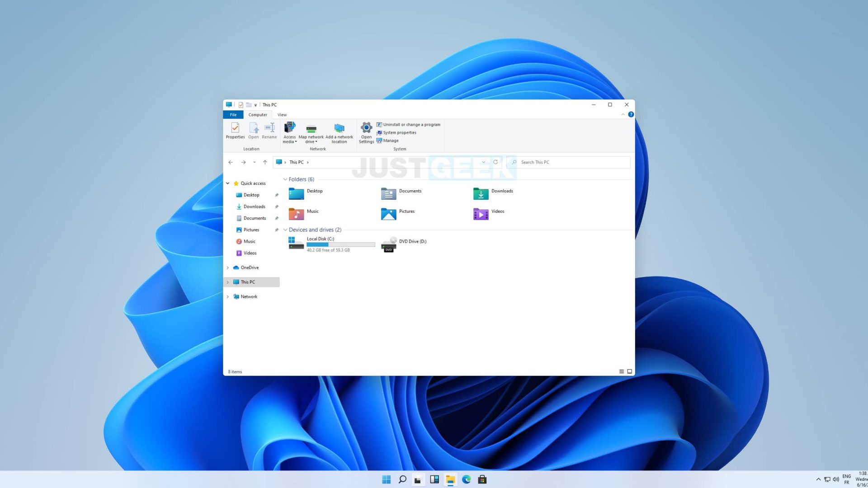
Task: Expand the OneDrive tree item
Action: [228, 267]
